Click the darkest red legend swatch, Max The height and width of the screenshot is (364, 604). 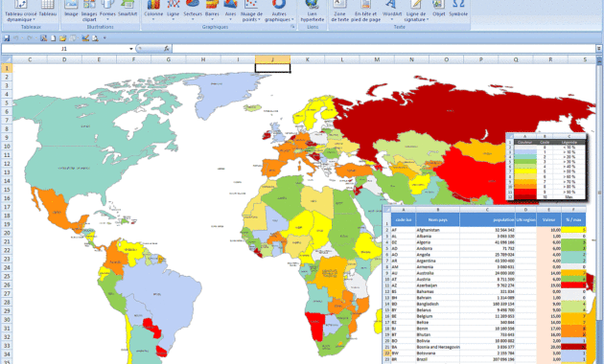click(525, 196)
